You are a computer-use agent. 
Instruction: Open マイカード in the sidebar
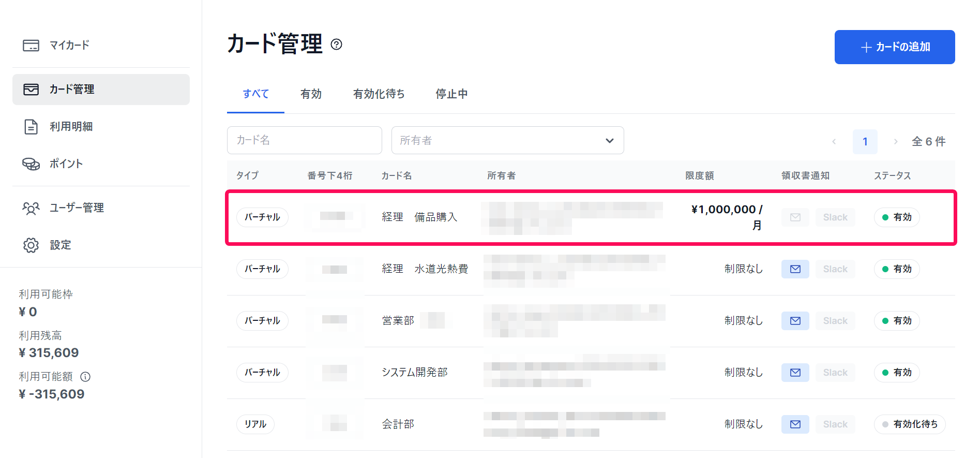(101, 45)
